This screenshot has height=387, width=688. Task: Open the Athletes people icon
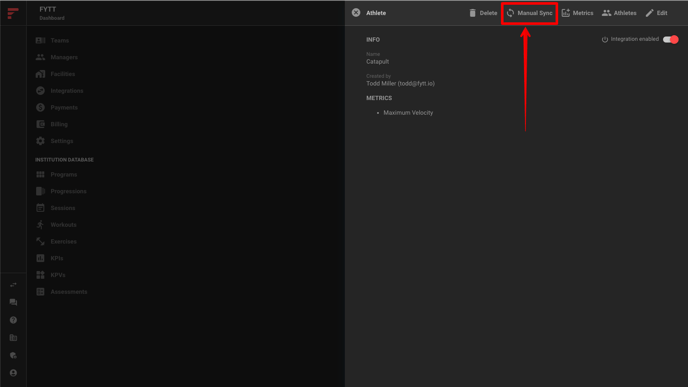tap(606, 13)
